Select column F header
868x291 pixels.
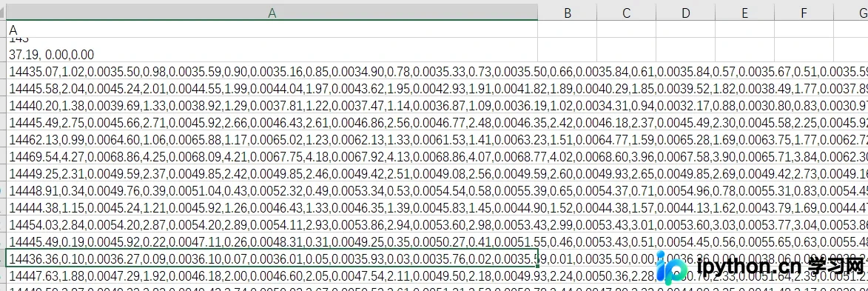(804, 13)
